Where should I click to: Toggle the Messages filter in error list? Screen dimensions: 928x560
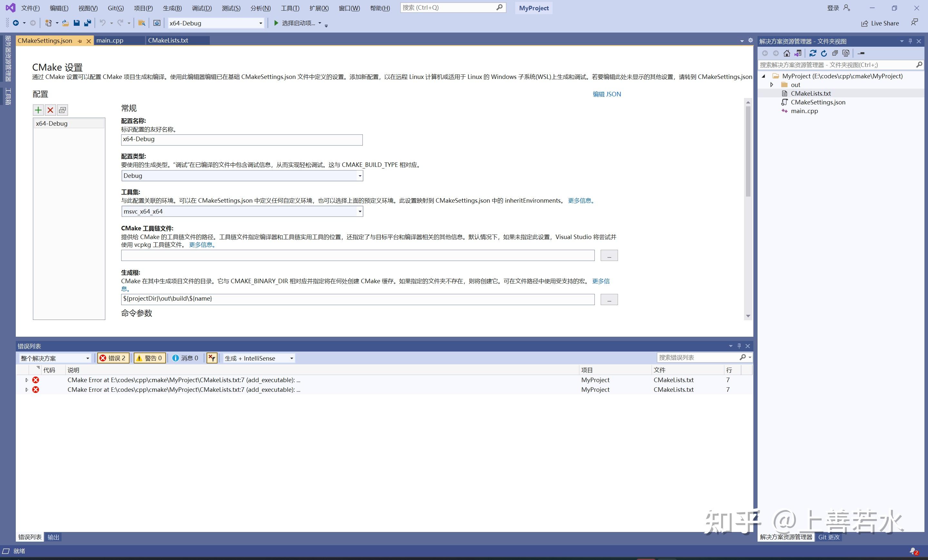pos(186,358)
